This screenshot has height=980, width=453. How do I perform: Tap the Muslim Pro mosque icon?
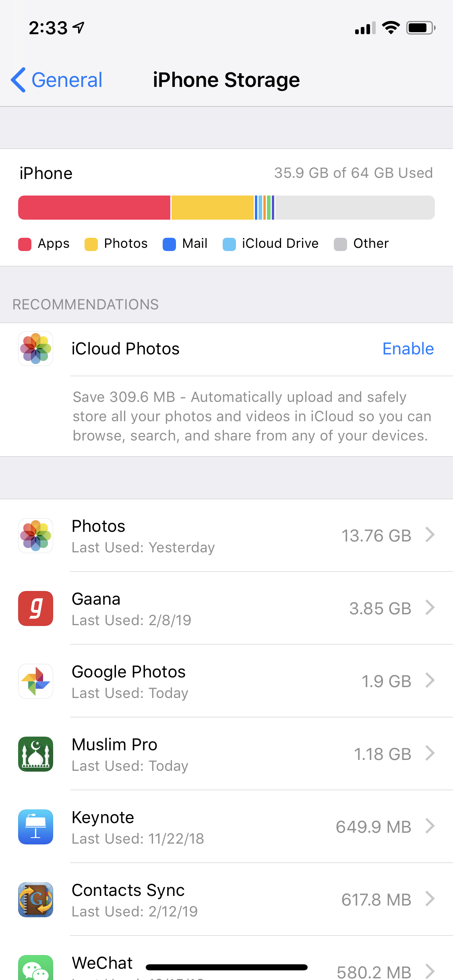[x=35, y=754]
